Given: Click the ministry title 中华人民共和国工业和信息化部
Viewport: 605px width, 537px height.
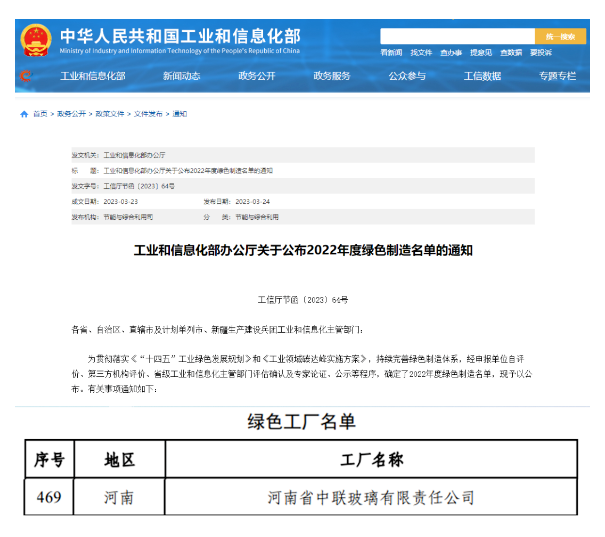Looking at the screenshot, I should (180, 36).
